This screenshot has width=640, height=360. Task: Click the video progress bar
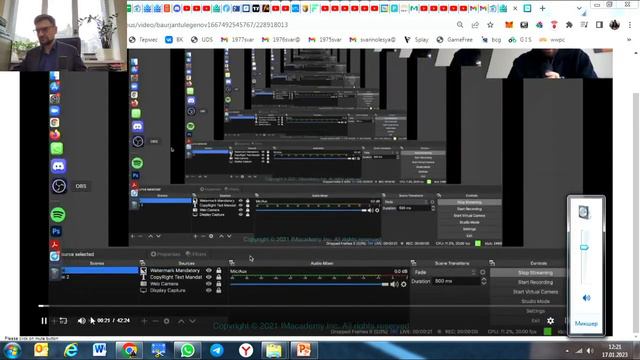pos(302,306)
